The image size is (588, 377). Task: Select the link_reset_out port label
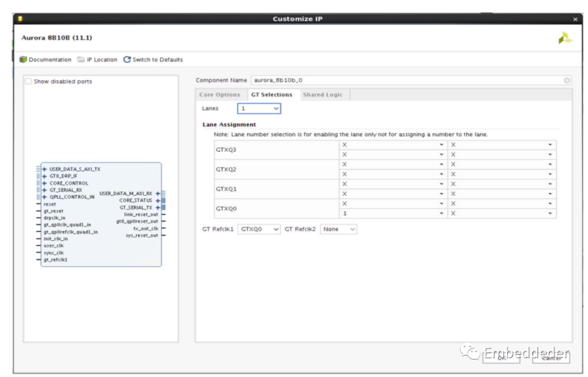[141, 215]
